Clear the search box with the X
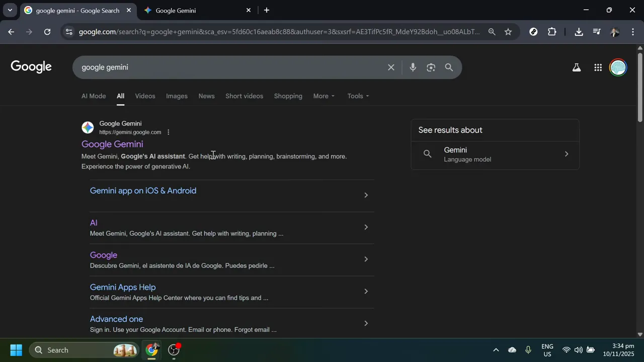The width and height of the screenshot is (644, 362). tap(391, 67)
